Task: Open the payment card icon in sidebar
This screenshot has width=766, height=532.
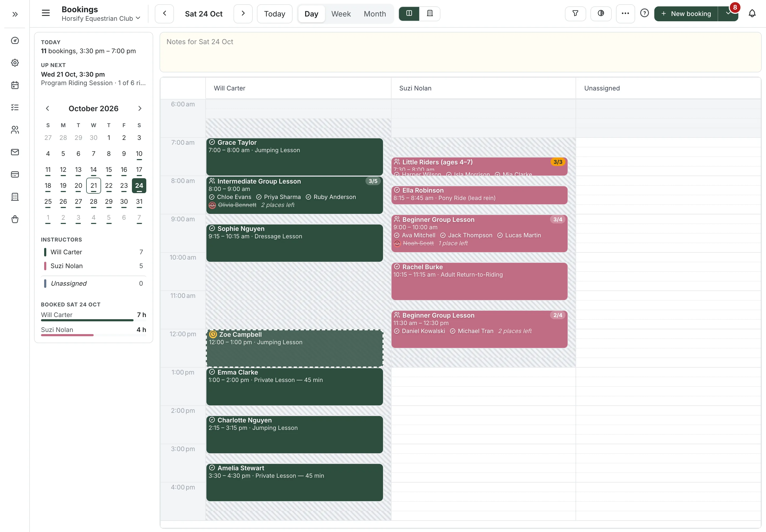Action: [x=15, y=174]
